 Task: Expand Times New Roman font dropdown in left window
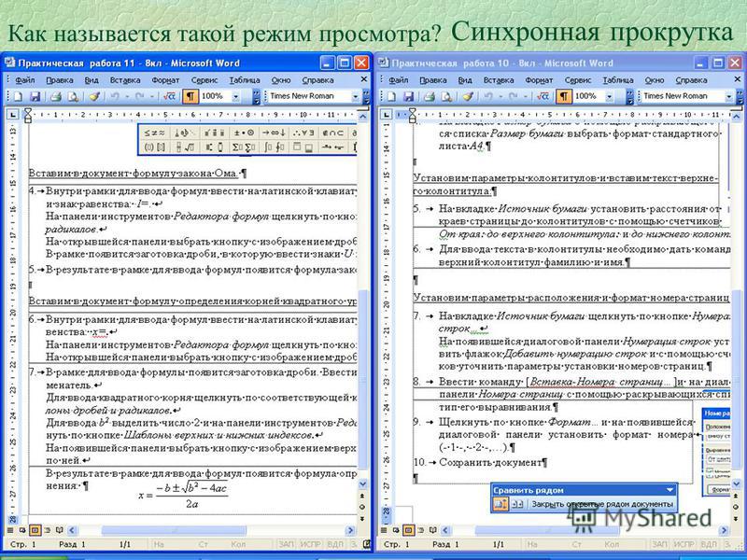(x=355, y=97)
